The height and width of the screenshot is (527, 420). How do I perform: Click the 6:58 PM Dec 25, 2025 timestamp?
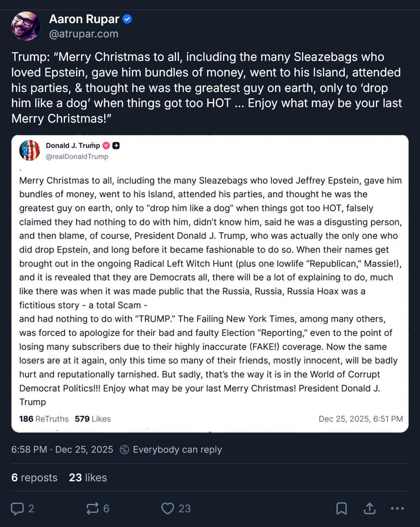coord(62,449)
